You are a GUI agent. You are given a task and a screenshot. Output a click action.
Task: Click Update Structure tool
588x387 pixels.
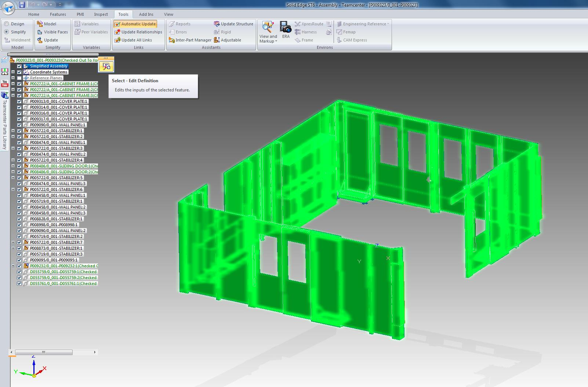coord(233,24)
